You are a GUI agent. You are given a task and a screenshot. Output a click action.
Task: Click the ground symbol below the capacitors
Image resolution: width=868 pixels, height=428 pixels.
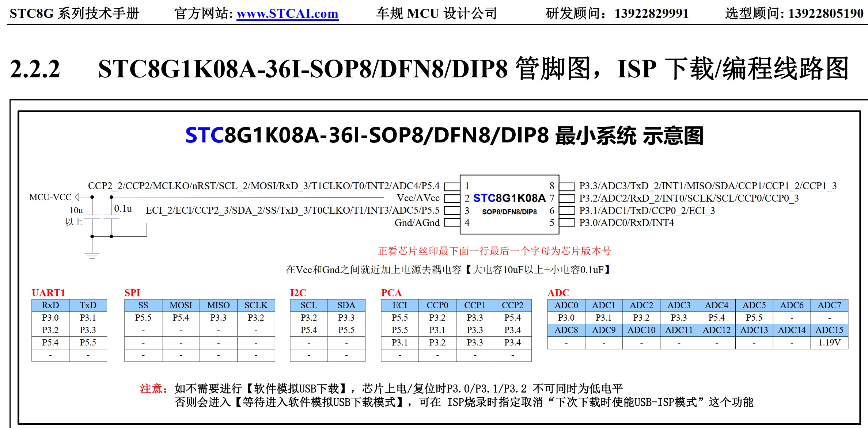(92, 256)
